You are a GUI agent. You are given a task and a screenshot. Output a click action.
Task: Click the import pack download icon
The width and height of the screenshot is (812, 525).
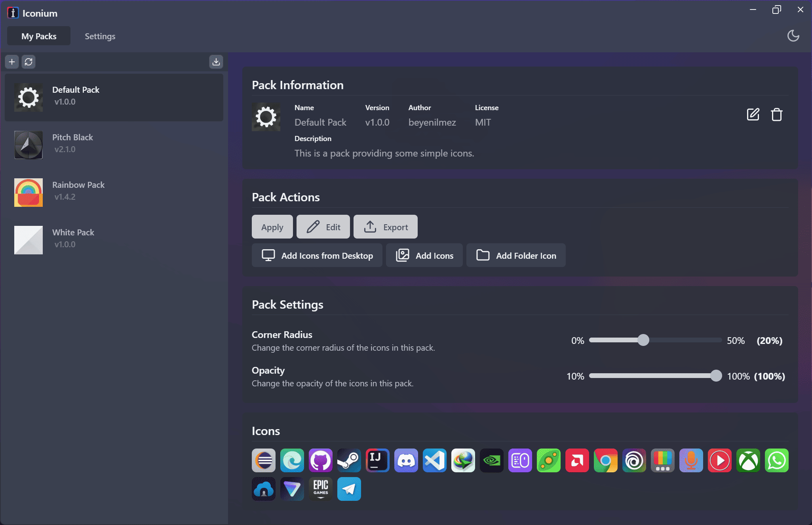click(216, 62)
